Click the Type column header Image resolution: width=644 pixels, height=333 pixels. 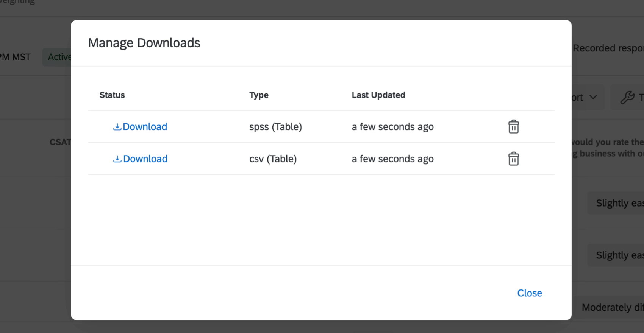pyautogui.click(x=259, y=95)
